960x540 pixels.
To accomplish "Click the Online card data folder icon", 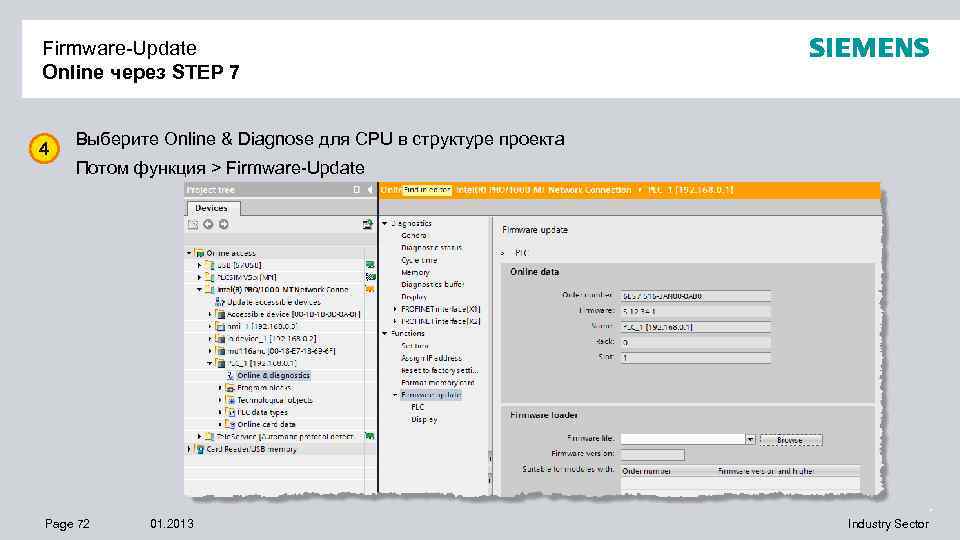I will tap(230, 424).
